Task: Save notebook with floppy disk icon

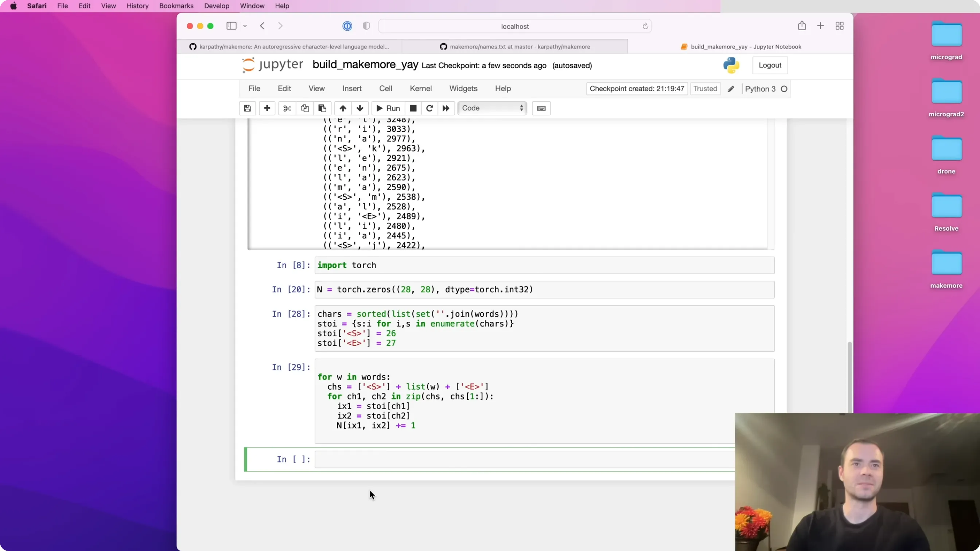Action: (247, 108)
